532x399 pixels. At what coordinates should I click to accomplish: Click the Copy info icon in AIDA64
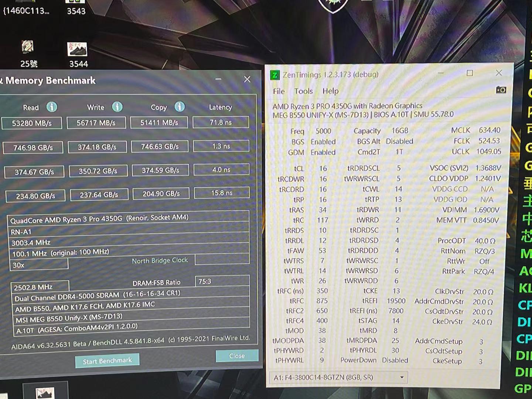tap(180, 107)
